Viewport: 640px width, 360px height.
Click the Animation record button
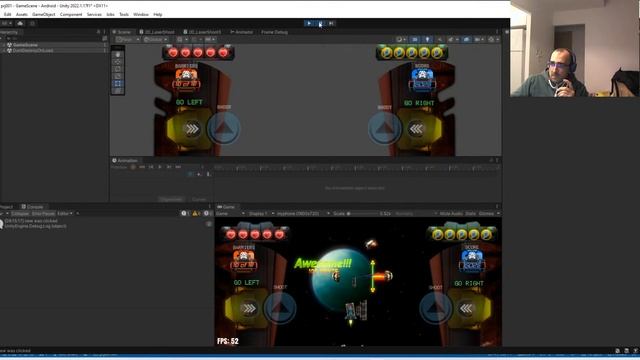point(133,167)
